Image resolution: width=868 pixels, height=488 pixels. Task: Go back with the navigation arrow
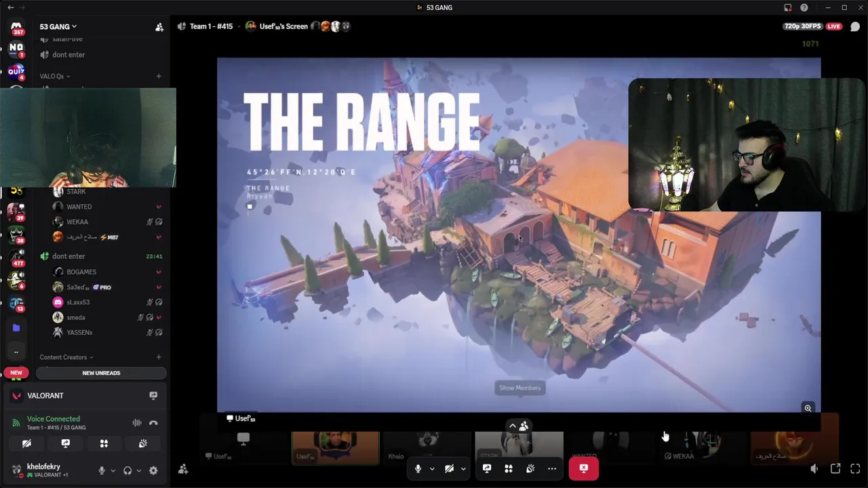10,7
